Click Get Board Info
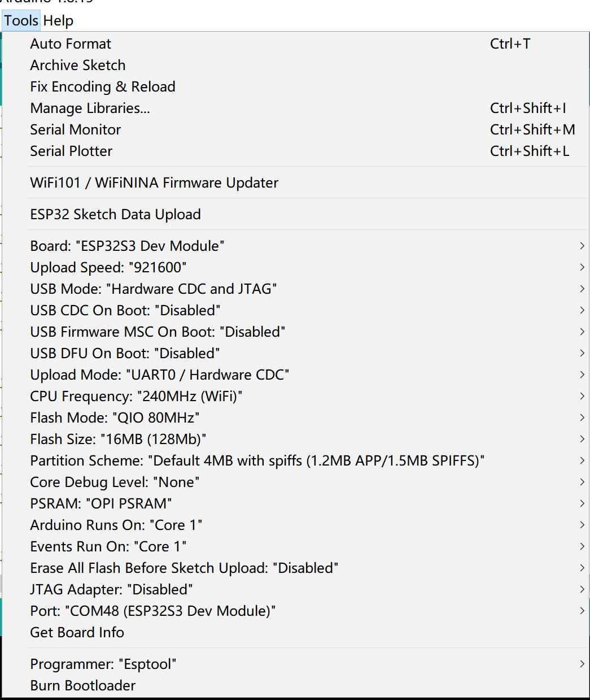The height and width of the screenshot is (700, 590). [x=295, y=632]
